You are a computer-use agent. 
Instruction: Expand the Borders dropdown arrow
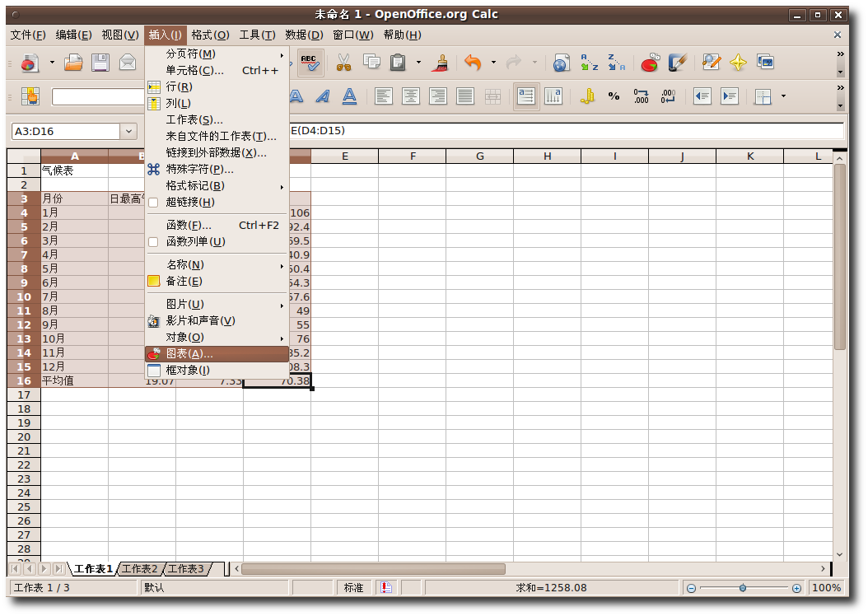[x=783, y=96]
